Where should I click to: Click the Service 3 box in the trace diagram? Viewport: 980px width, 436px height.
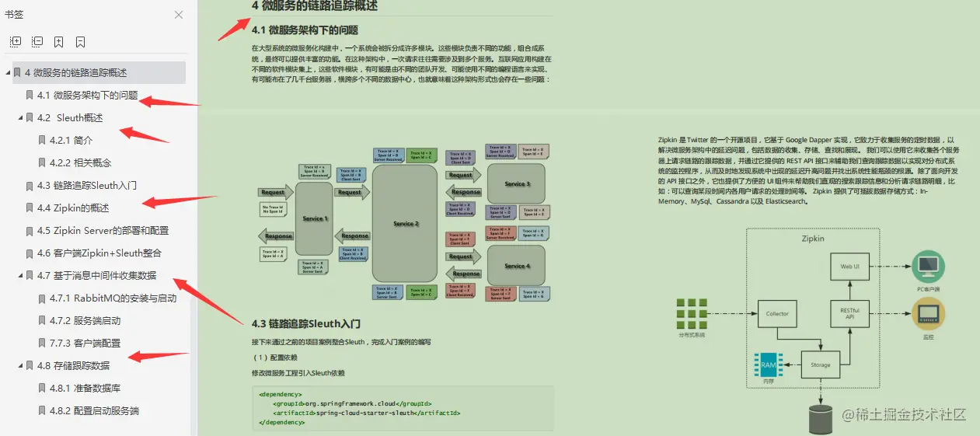coord(517,184)
